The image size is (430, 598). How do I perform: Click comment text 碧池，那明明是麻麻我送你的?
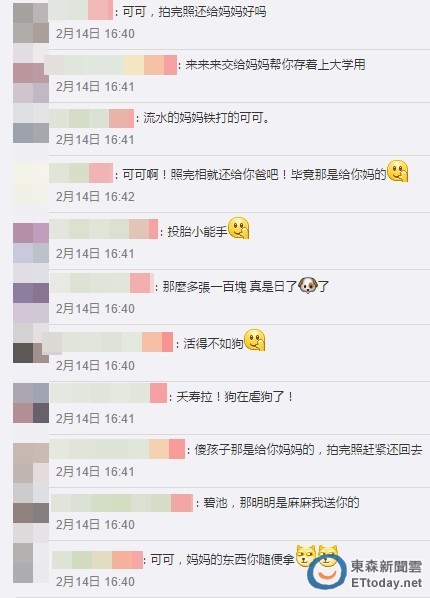coord(281,502)
